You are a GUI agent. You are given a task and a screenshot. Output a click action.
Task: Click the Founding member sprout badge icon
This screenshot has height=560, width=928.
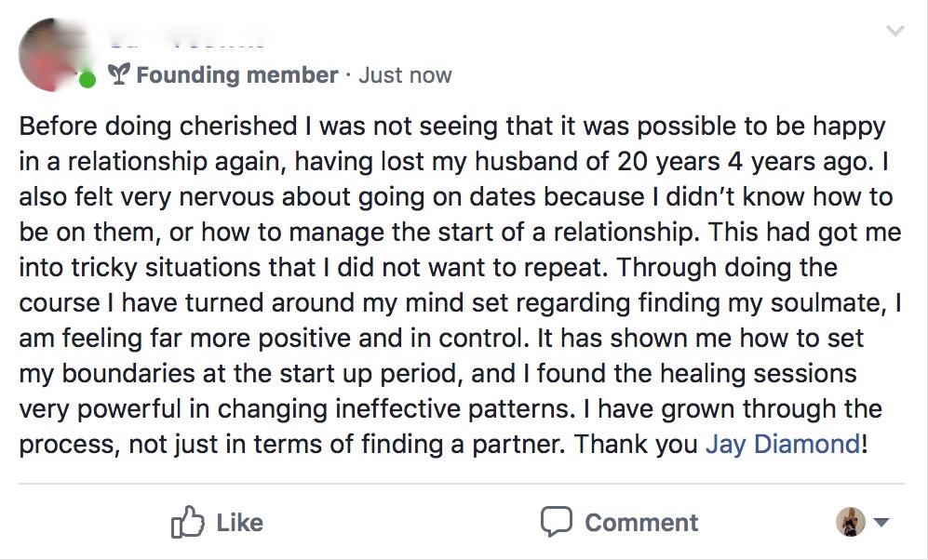(118, 74)
